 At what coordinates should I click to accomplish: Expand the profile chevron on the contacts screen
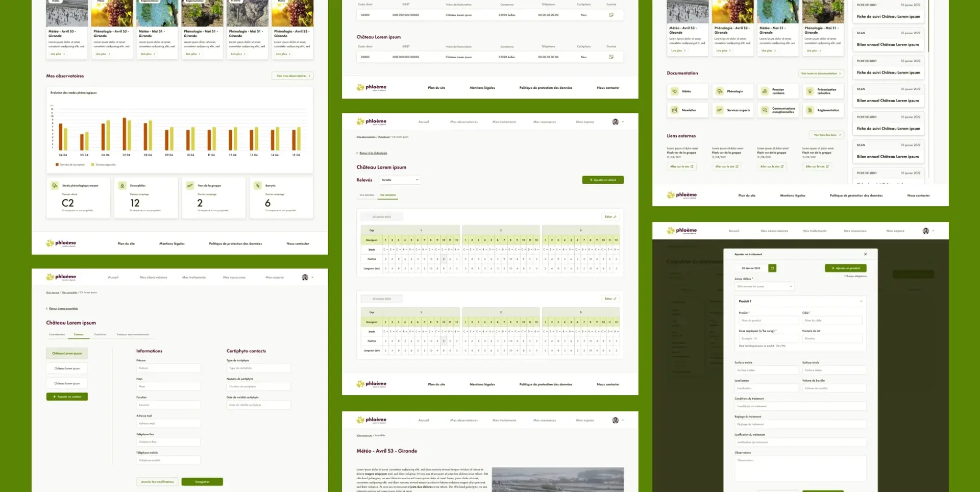312,277
